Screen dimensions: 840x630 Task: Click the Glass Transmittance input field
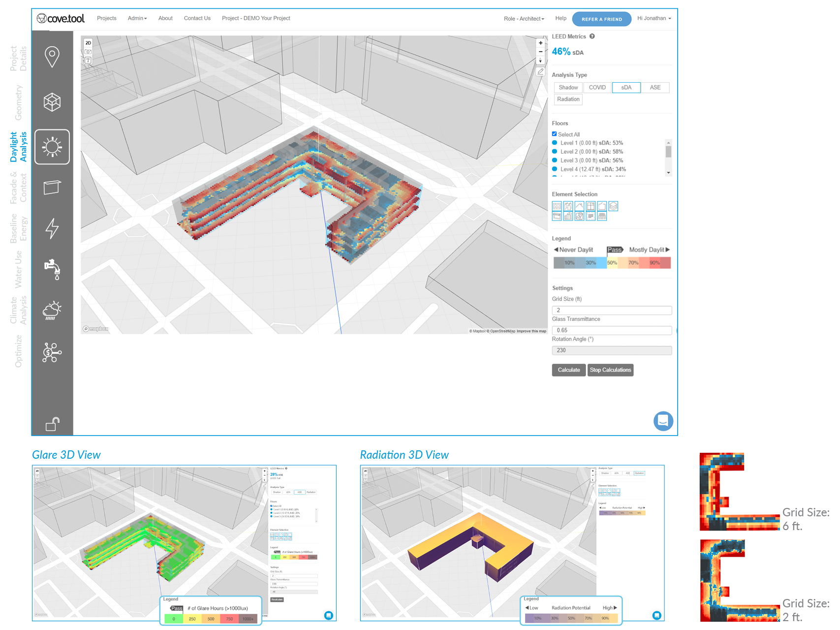click(x=612, y=330)
